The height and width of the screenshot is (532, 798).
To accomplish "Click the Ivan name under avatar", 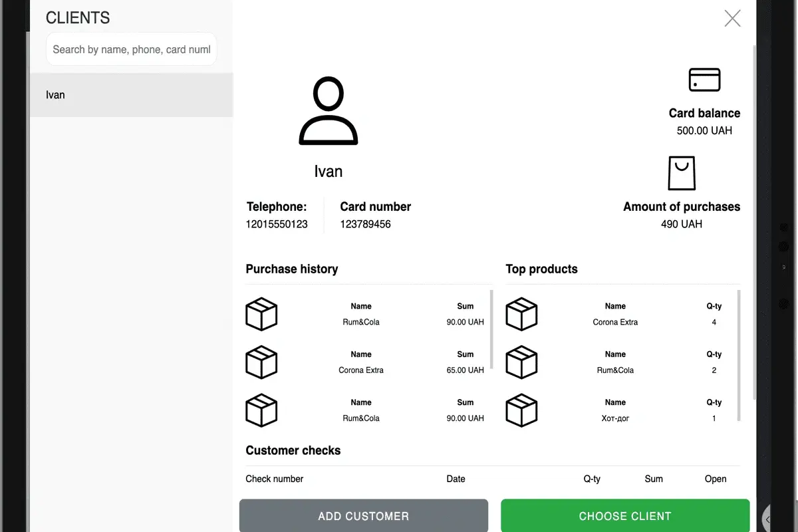I will [x=329, y=172].
